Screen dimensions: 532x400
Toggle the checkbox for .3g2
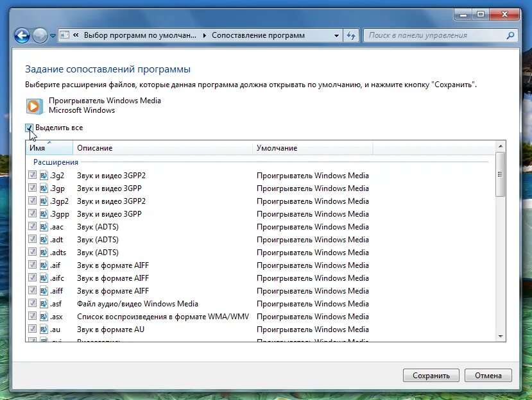click(x=32, y=175)
